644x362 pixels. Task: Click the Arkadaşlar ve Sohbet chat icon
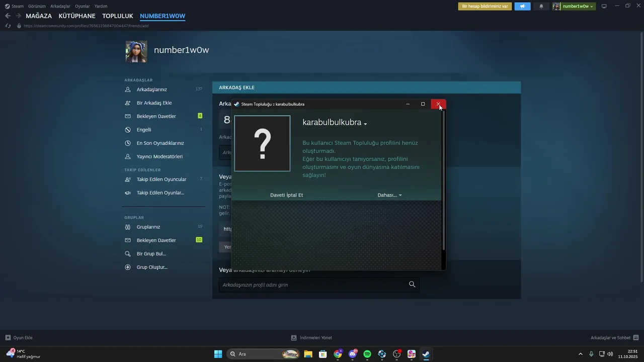coord(636,337)
